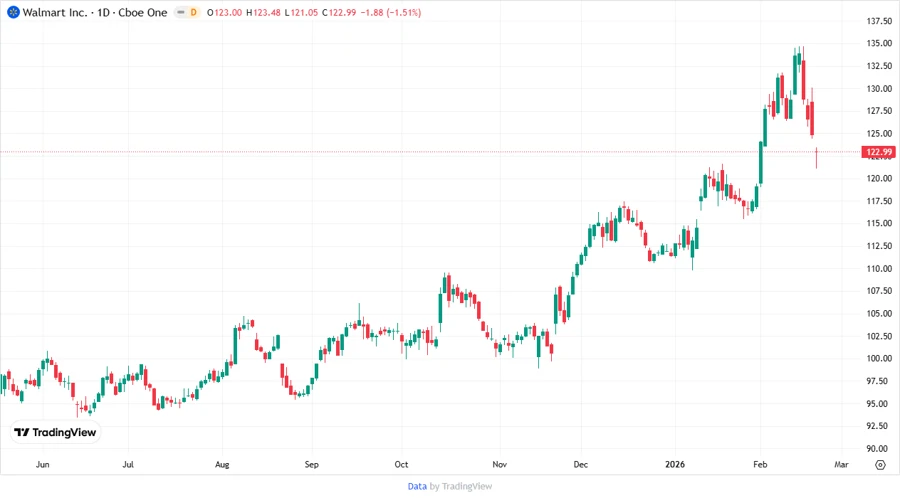Screen dimensions: 900x498
Task: Click the Walmart logo icon beside the title
Action: [x=13, y=12]
